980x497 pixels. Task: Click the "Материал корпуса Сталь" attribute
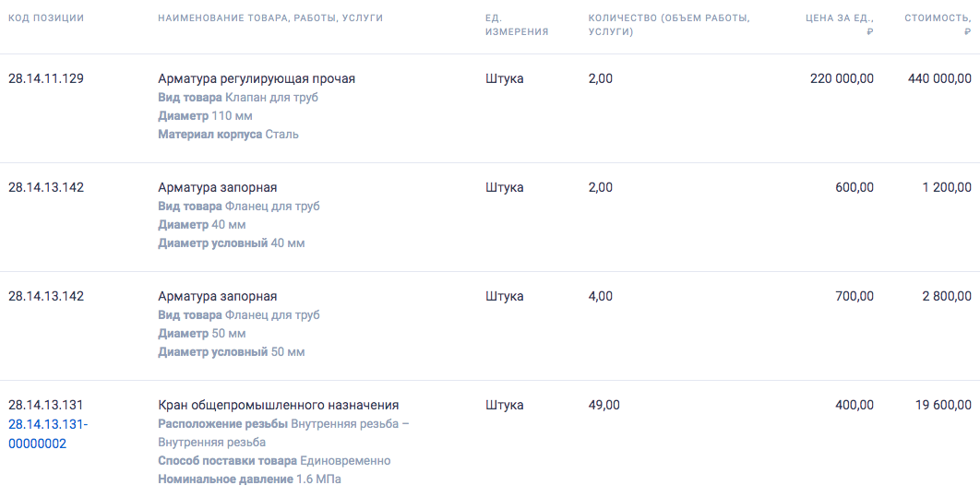point(228,135)
